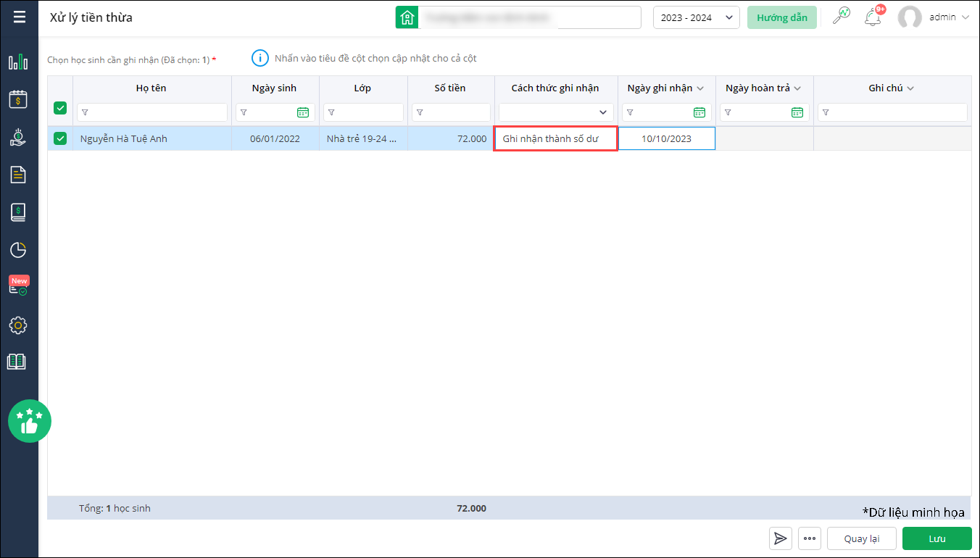Open the New-badged sidebar item
Viewport: 980px width, 558px height.
[18, 286]
